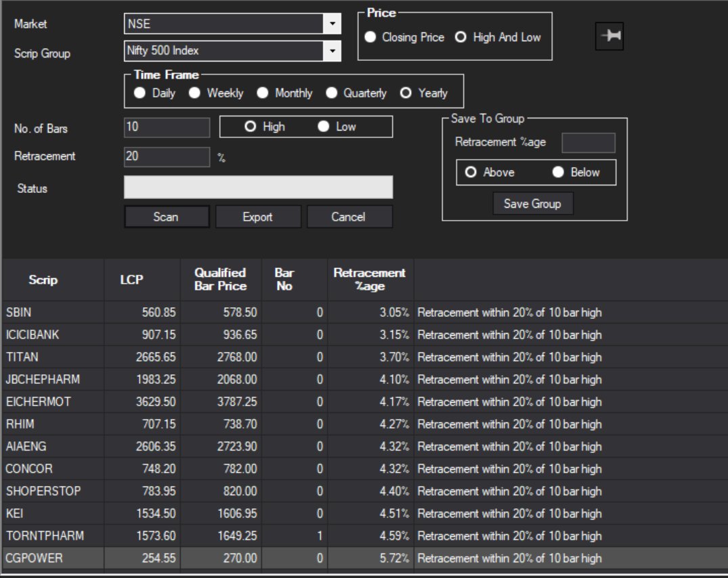Select High And Low price option
The height and width of the screenshot is (578, 728).
[498, 37]
